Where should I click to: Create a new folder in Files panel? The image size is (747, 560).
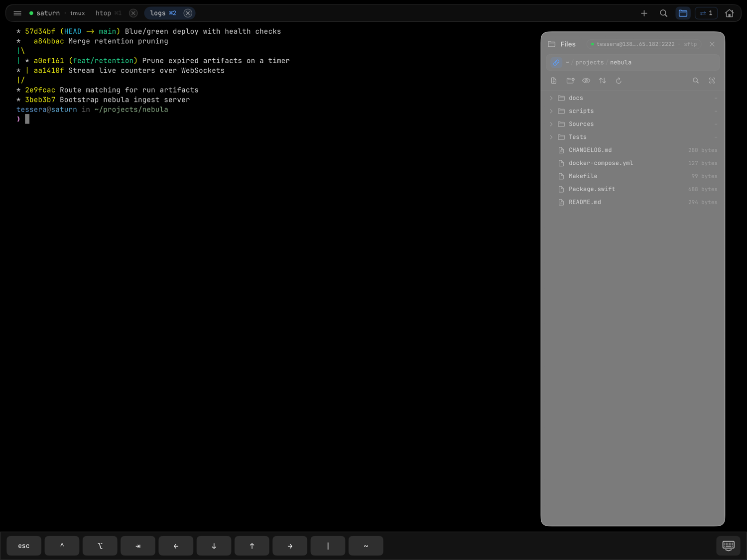(x=570, y=81)
